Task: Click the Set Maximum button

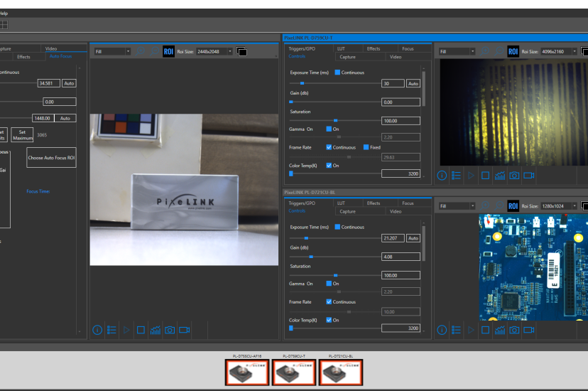Action: pos(22,134)
